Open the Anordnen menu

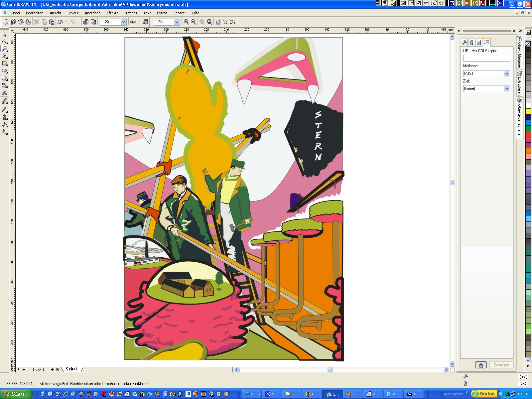coord(92,13)
